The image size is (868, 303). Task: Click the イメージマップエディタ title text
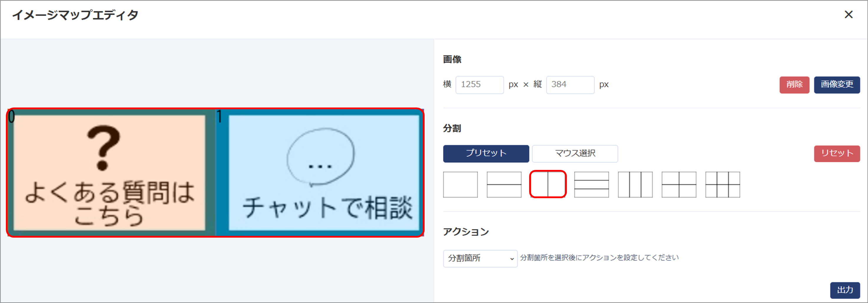(75, 15)
